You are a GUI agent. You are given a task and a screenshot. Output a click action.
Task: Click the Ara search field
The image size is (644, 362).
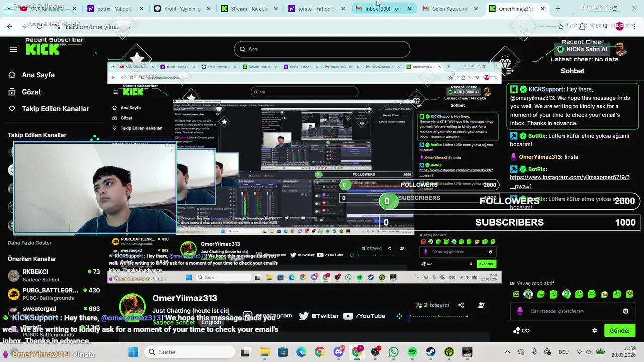[322, 49]
